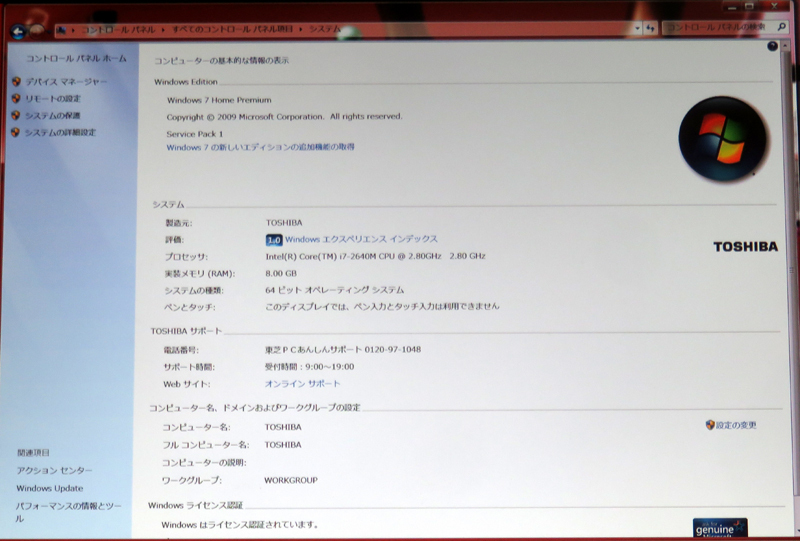The height and width of the screenshot is (541, 800).
Task: Click the Back navigation arrow
Action: [x=18, y=32]
